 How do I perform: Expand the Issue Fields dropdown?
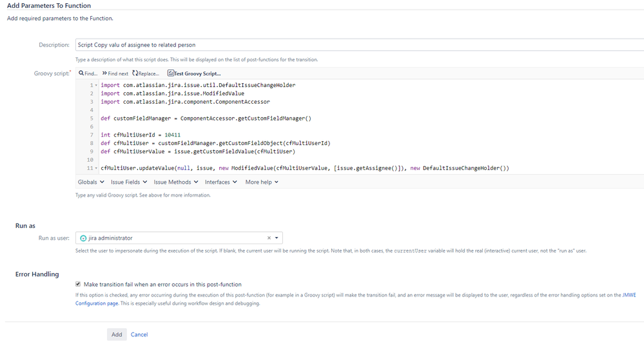(129, 182)
